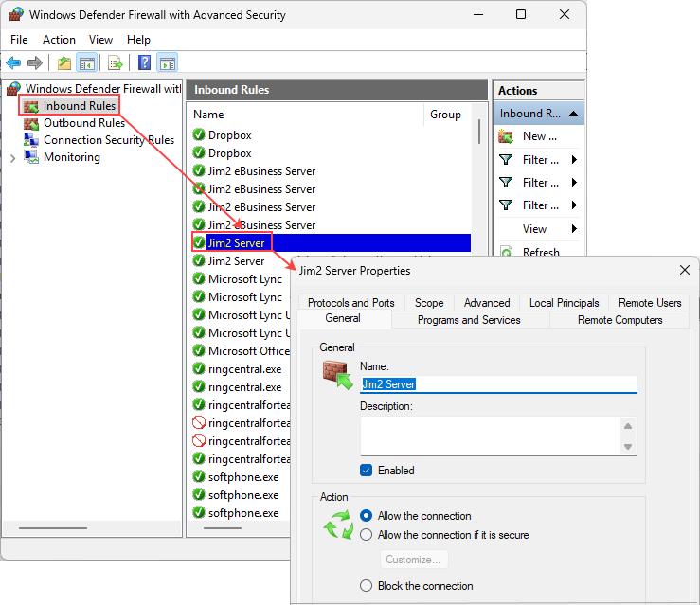Select the root Windows Defender Firewall tree node
The width and height of the screenshot is (700, 605).
pyautogui.click(x=103, y=89)
